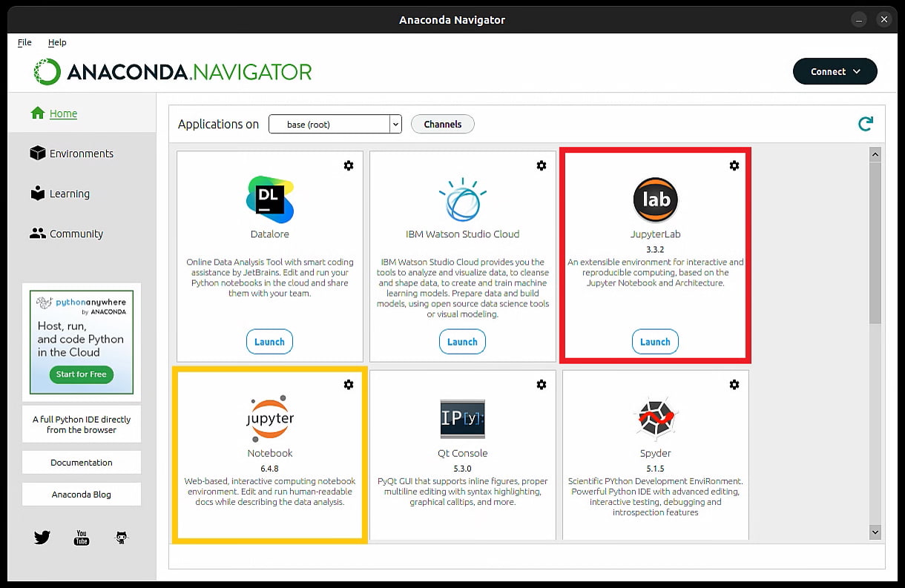
Task: Click Start for Free on PythonAnywhere ad
Action: point(82,374)
